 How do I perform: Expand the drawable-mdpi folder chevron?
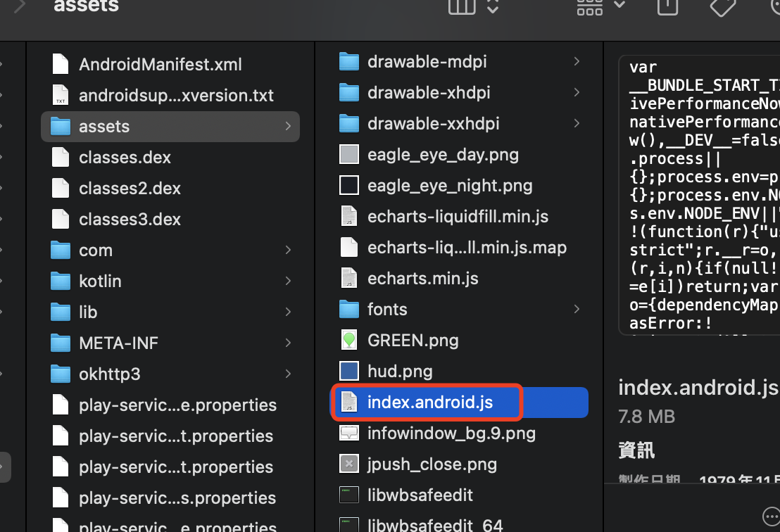point(577,62)
